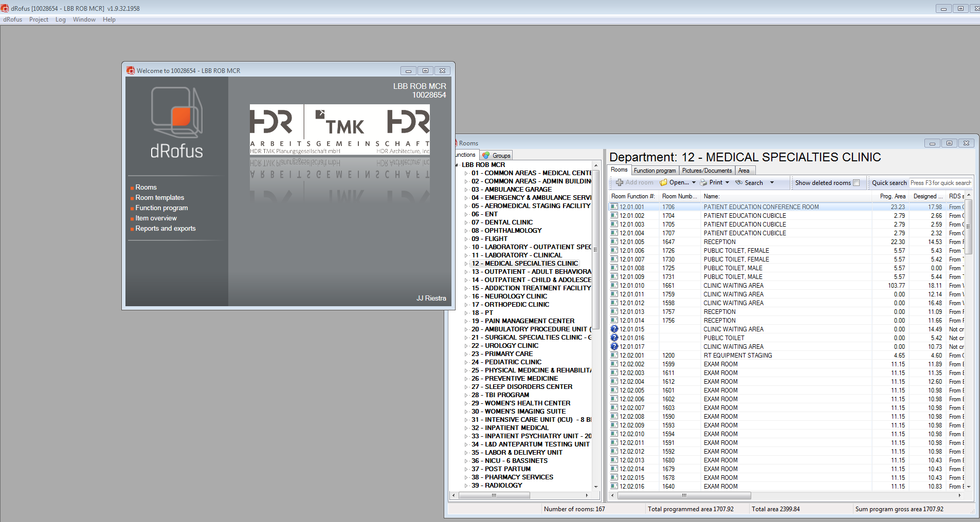Click the Search binoculars icon

point(739,182)
